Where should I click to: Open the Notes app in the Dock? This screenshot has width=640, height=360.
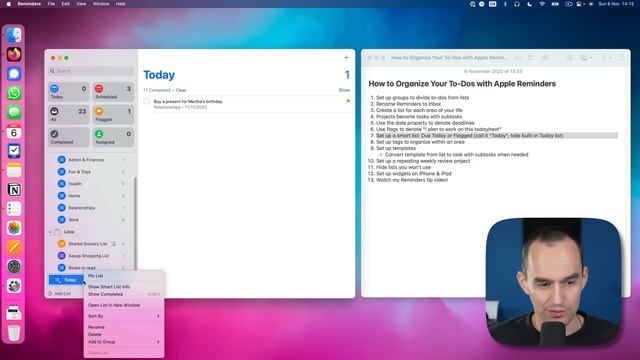pyautogui.click(x=14, y=170)
